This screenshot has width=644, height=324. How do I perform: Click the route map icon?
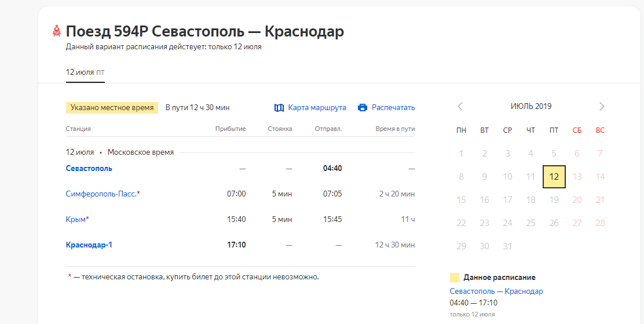tap(279, 108)
